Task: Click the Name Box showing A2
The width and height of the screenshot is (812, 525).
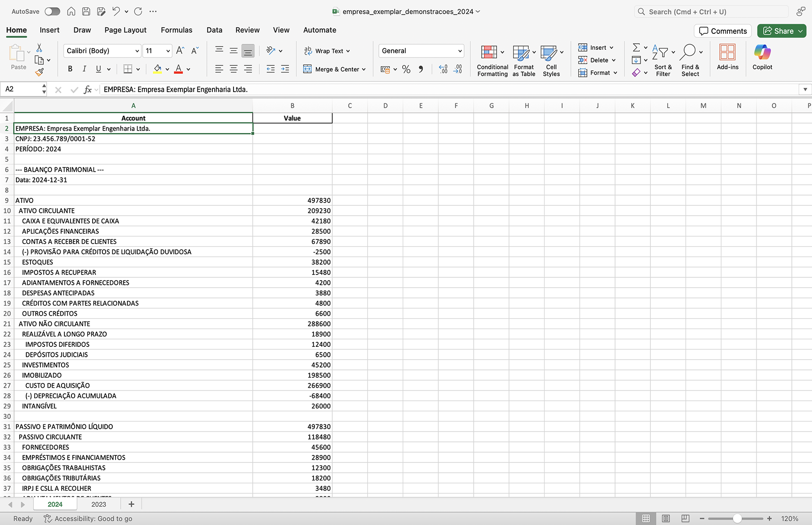Action: 23,89
